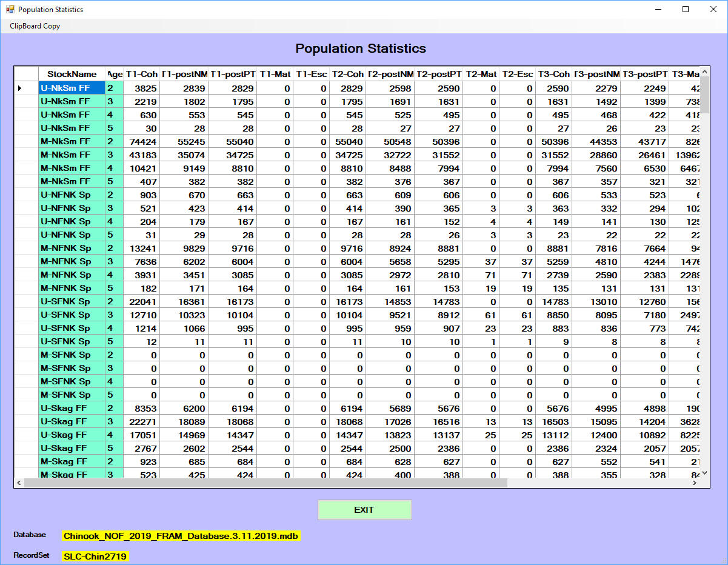Click the horizontal scrollbar left arrow
Screen dimensions: 728x565
[19, 483]
